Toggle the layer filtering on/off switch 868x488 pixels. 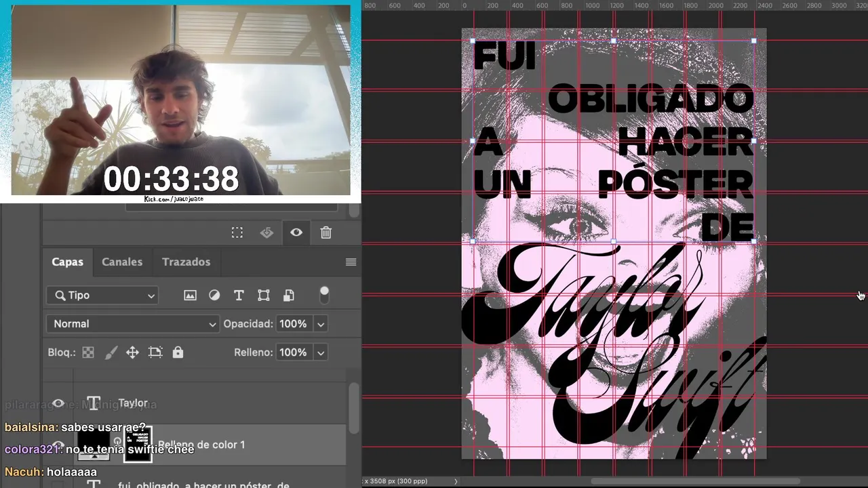coord(324,295)
